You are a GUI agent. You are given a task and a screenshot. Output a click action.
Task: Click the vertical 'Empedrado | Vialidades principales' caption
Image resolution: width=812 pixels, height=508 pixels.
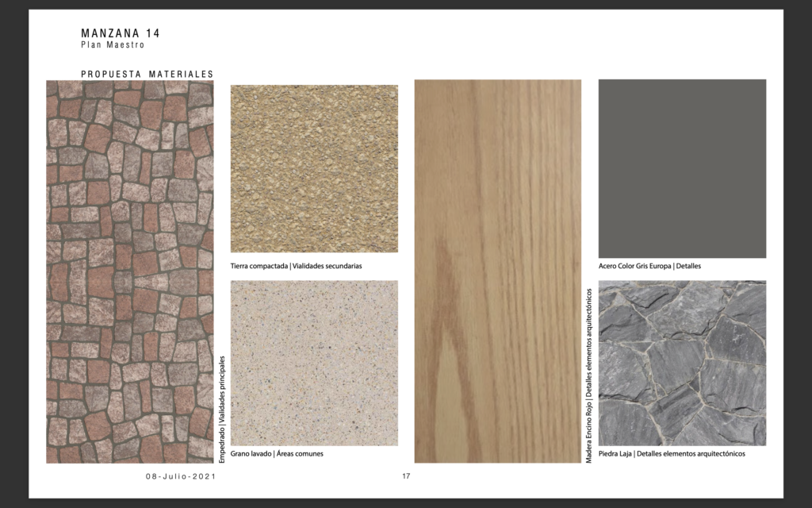221,409
